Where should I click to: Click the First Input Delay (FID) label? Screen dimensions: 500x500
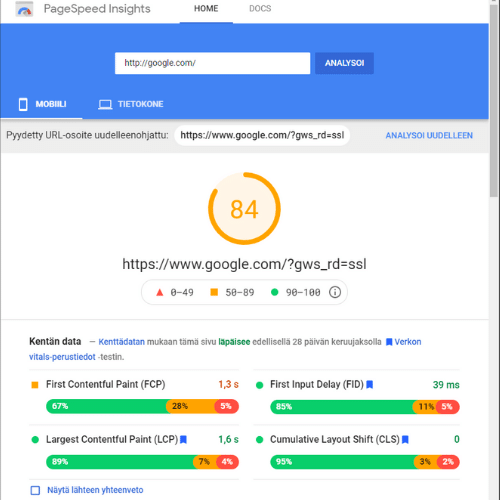pos(317,385)
